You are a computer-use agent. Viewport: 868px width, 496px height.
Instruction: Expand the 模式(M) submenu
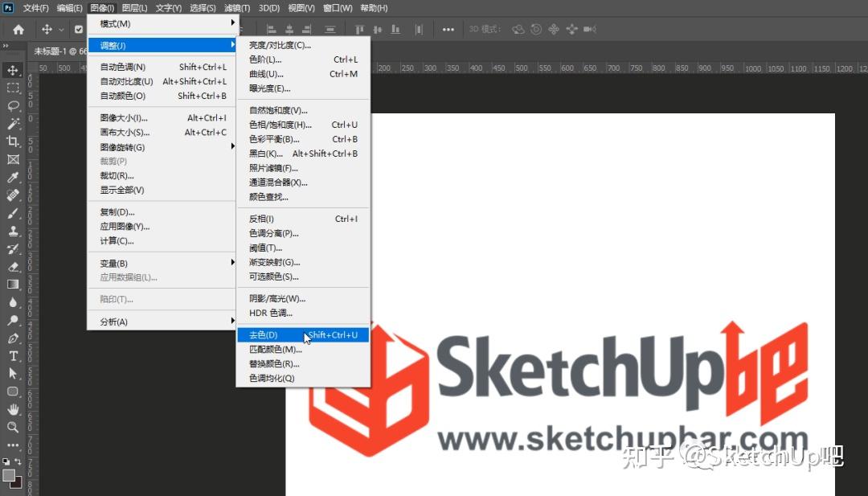click(232, 23)
